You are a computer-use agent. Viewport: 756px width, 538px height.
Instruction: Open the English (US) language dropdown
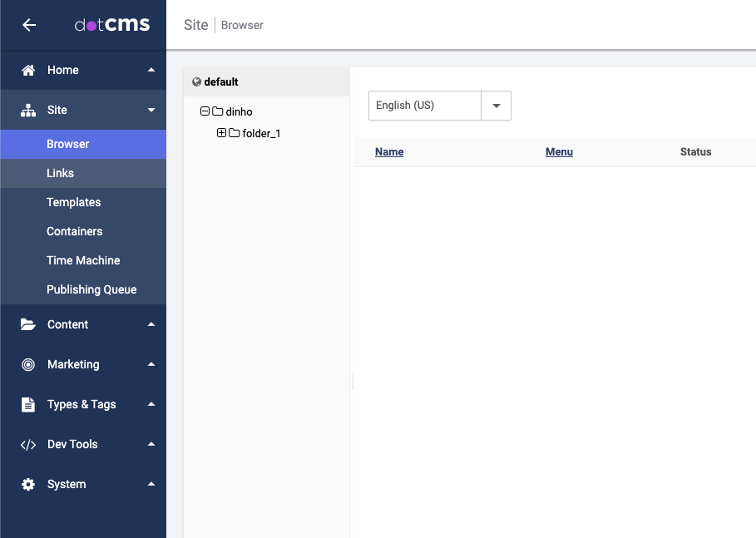497,106
